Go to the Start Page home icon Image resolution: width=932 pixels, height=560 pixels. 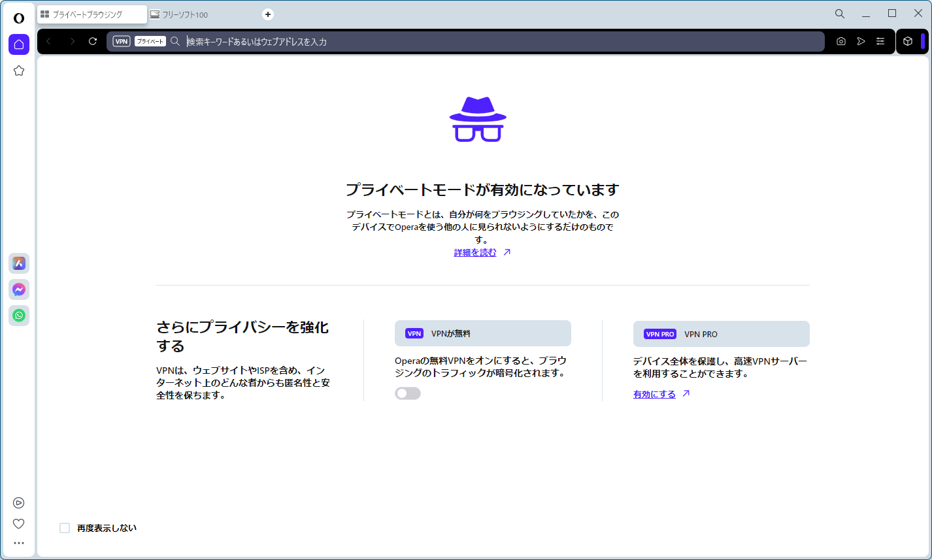[x=19, y=44]
